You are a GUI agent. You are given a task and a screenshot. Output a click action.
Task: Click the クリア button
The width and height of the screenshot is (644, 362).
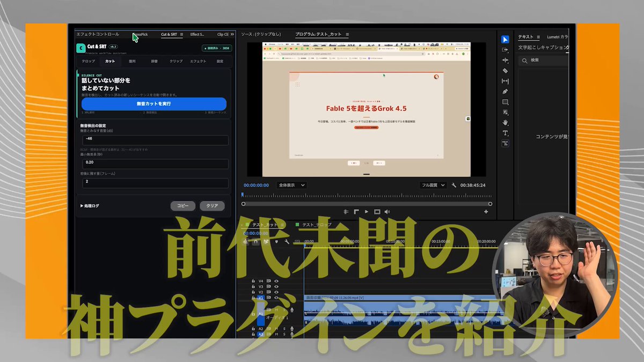212,205
